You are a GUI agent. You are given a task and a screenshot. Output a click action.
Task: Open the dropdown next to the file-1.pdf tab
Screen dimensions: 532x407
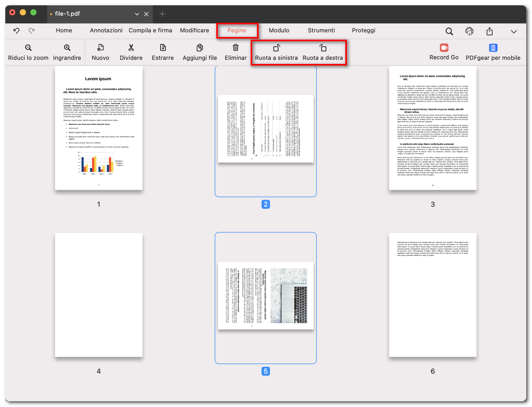[135, 14]
